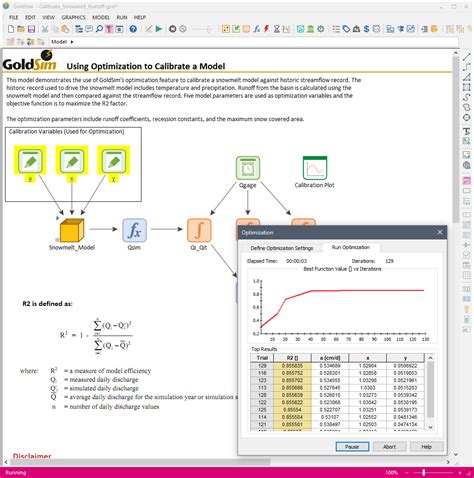Select the Run Optimization tab
474x478 pixels.
point(351,247)
